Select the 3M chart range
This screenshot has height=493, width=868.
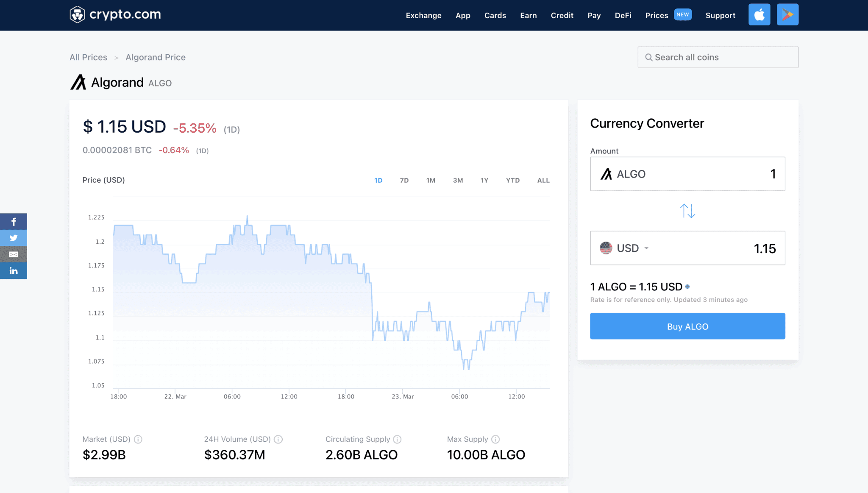pos(458,180)
